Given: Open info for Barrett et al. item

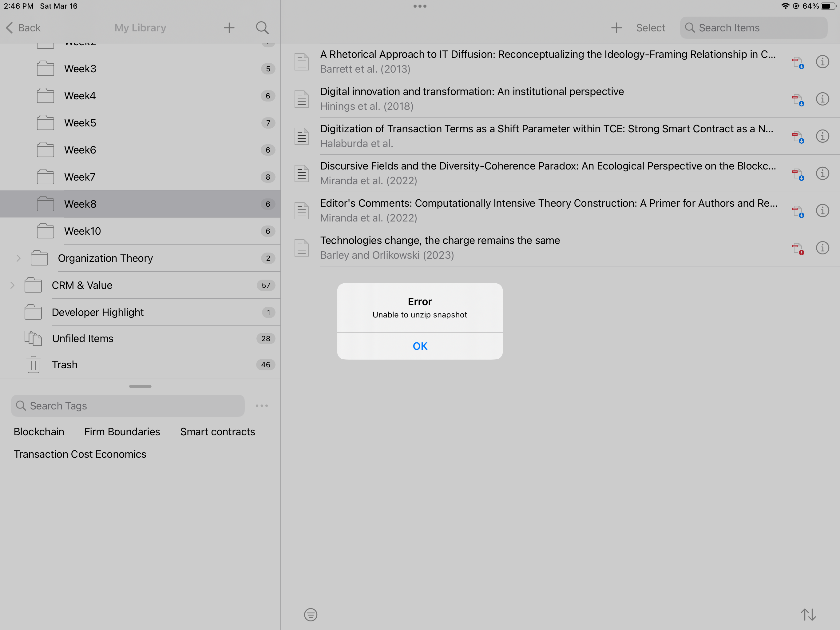Looking at the screenshot, I should 822,62.
